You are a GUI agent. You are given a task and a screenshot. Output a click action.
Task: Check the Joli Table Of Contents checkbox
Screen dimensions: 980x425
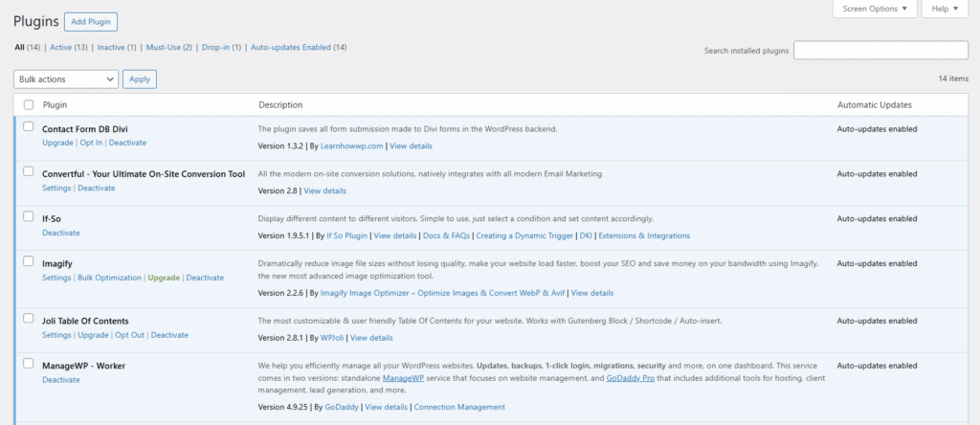(28, 318)
